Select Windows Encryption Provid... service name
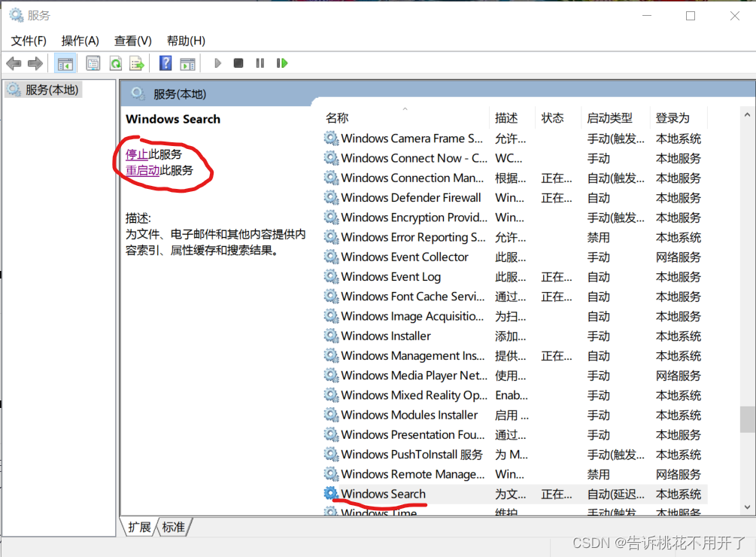 click(x=414, y=218)
